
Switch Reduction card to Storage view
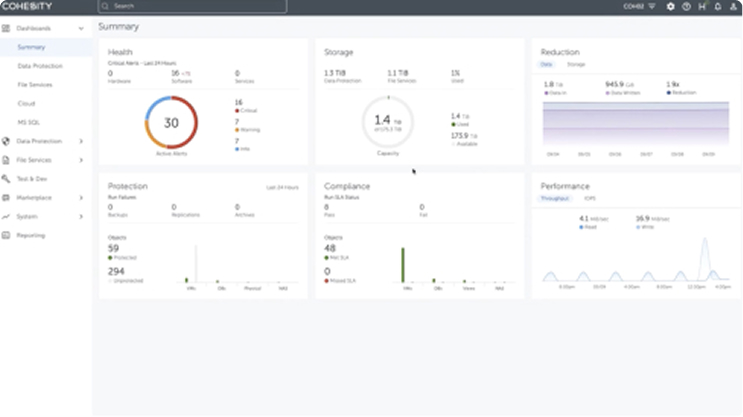[576, 64]
